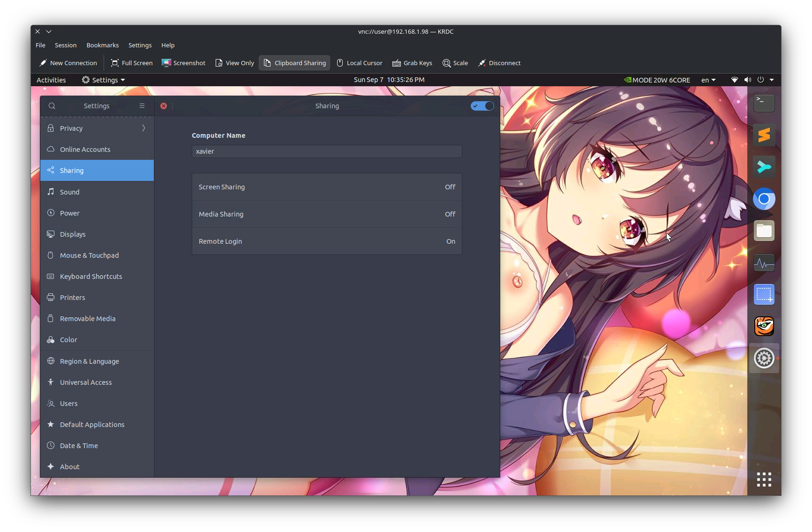Open the Session menu

point(66,45)
